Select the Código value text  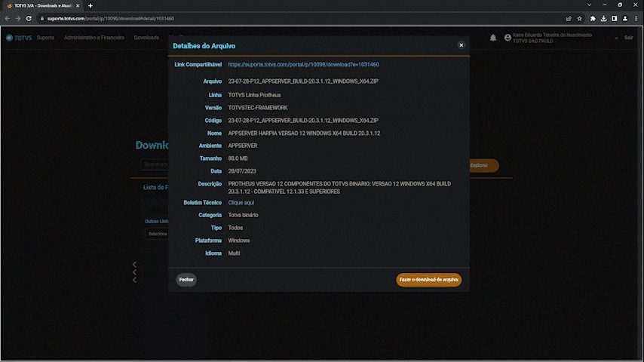click(x=303, y=121)
